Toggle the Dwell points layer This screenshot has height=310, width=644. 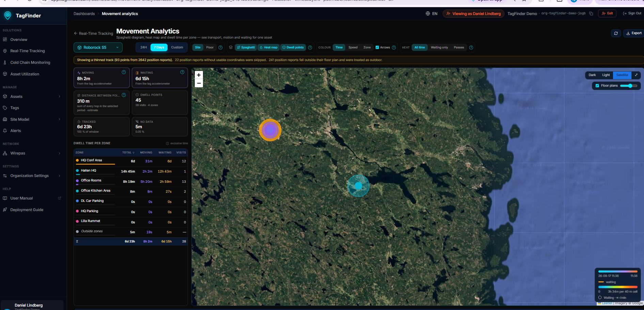pyautogui.click(x=293, y=47)
